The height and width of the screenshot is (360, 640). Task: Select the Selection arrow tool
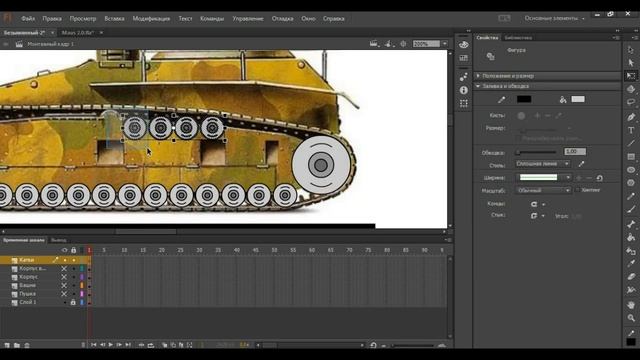(631, 50)
